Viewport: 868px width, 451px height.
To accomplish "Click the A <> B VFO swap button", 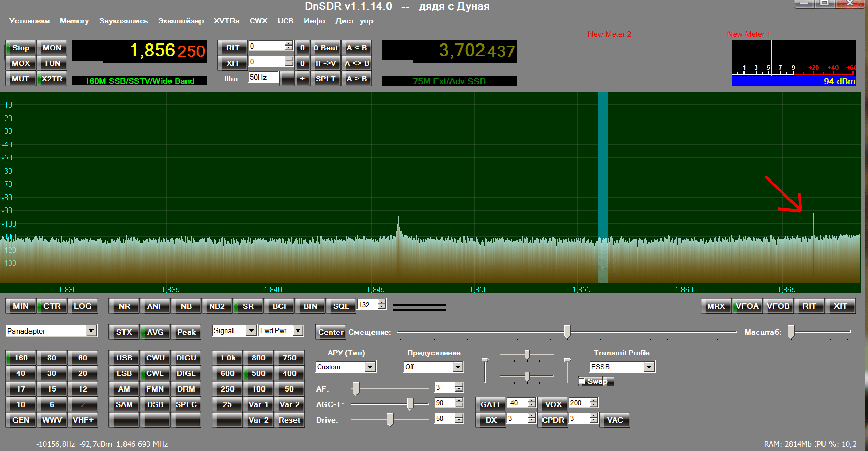I will pos(357,63).
